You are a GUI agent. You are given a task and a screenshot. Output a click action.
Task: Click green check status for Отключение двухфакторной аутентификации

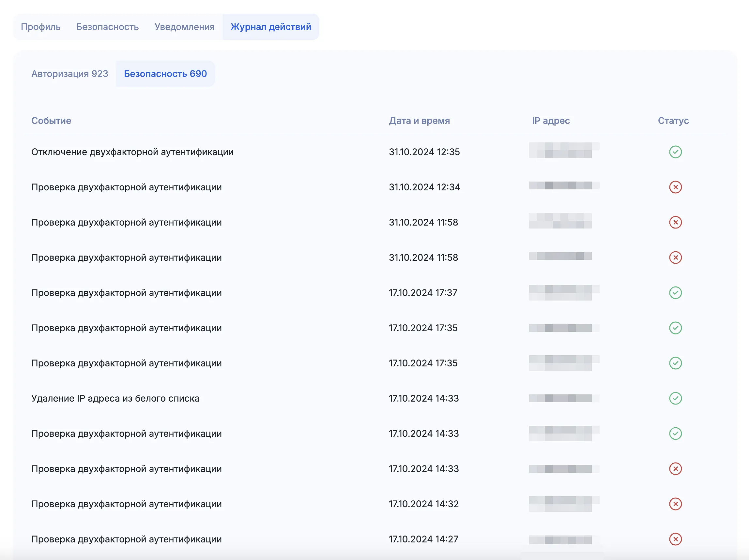point(675,152)
